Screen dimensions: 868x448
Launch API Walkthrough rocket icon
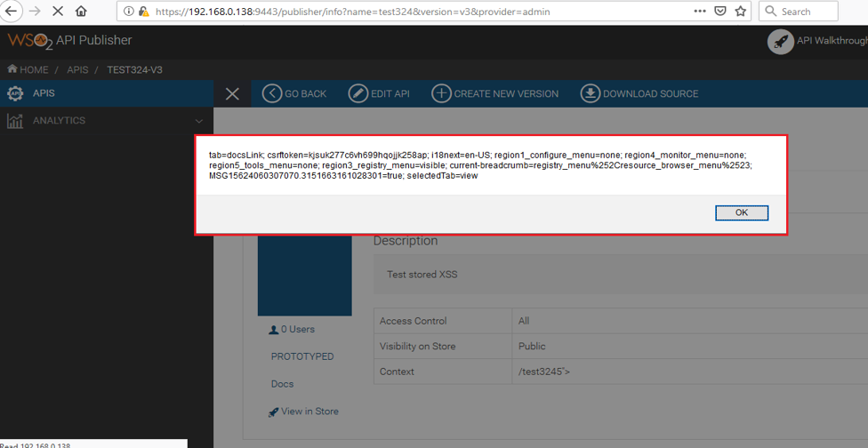click(x=781, y=42)
